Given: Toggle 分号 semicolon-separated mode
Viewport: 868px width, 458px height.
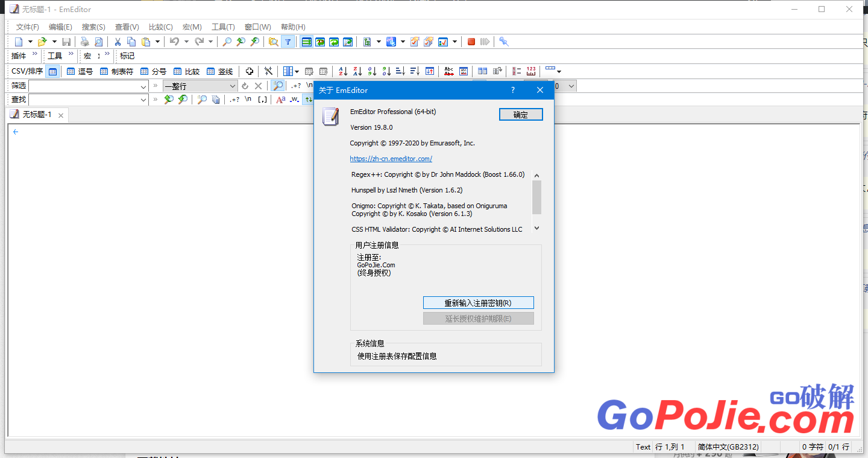Looking at the screenshot, I should pyautogui.click(x=153, y=71).
